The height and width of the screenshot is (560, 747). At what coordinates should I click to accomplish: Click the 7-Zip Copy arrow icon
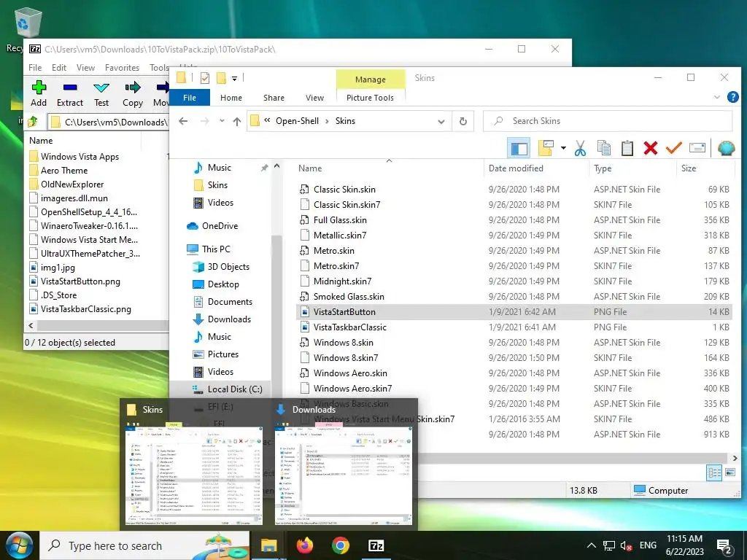133,87
